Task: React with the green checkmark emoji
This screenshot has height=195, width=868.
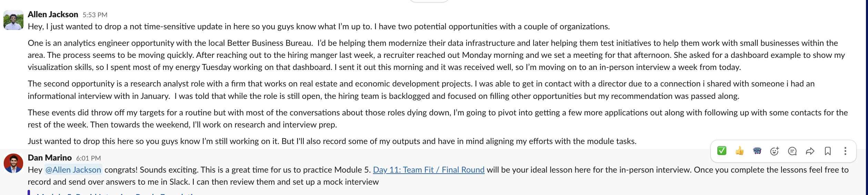Action: 721,151
